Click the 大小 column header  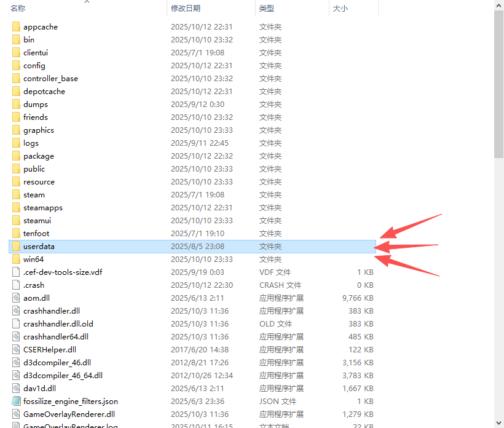340,9
